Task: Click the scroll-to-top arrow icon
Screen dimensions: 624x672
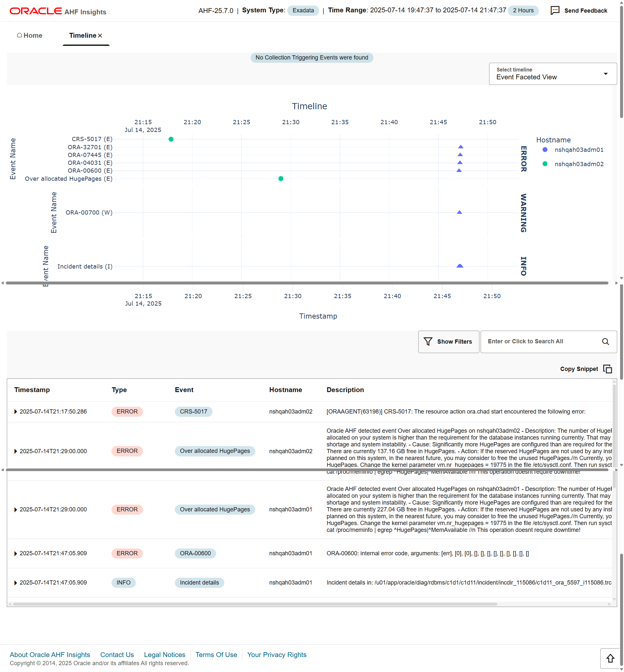Action: 610,658
